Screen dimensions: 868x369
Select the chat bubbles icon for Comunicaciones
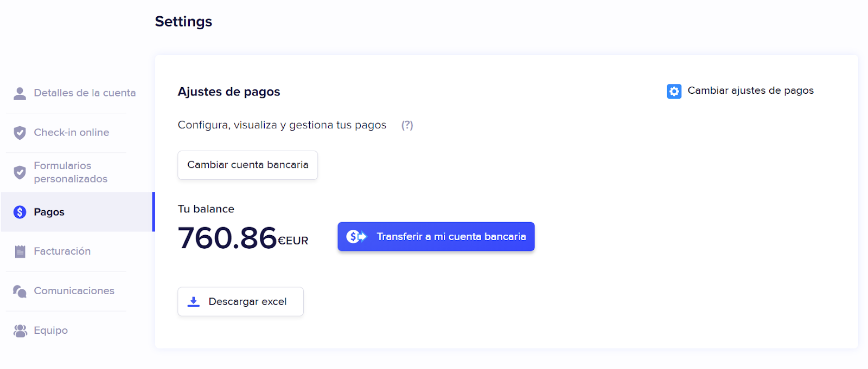tap(20, 291)
